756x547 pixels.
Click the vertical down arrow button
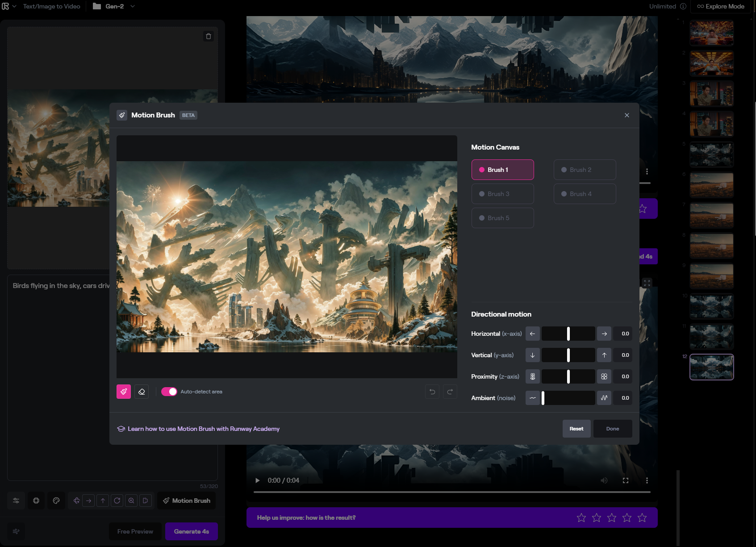533,355
